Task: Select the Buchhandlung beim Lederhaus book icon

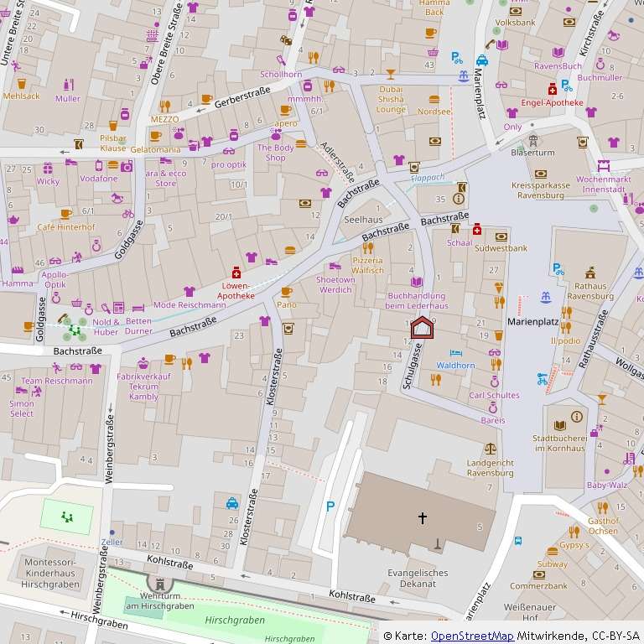Action: [x=417, y=282]
